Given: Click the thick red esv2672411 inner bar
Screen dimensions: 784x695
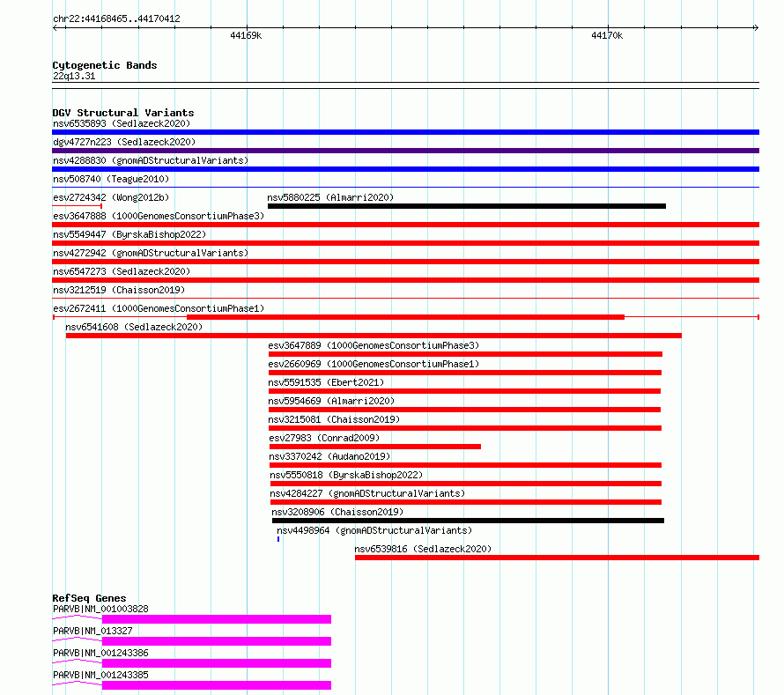Looking at the screenshot, I should click(x=405, y=317).
